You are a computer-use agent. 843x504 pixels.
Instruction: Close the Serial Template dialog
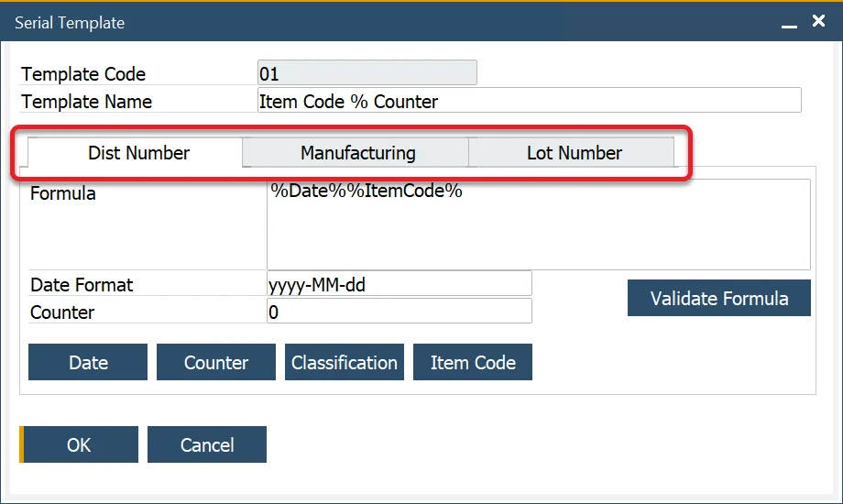click(818, 21)
